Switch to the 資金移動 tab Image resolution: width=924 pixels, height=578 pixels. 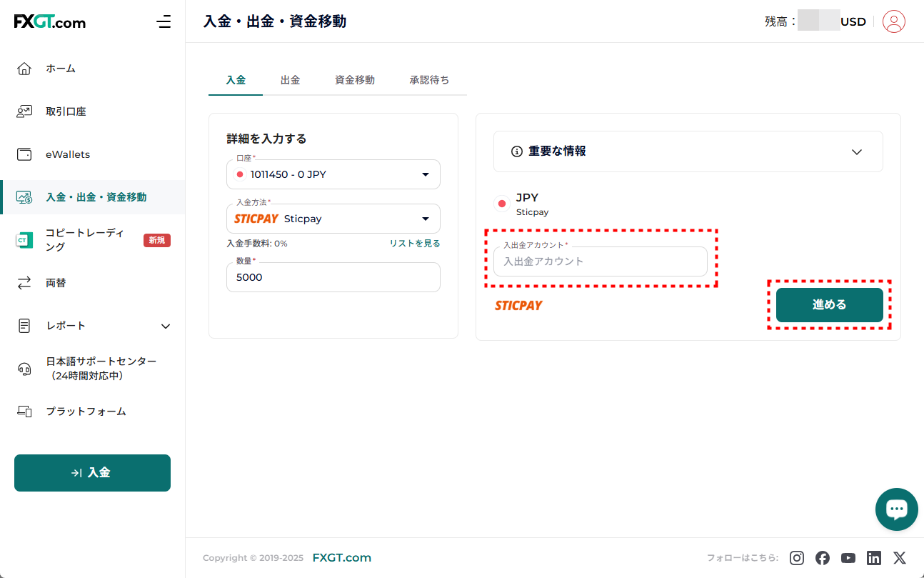355,80
